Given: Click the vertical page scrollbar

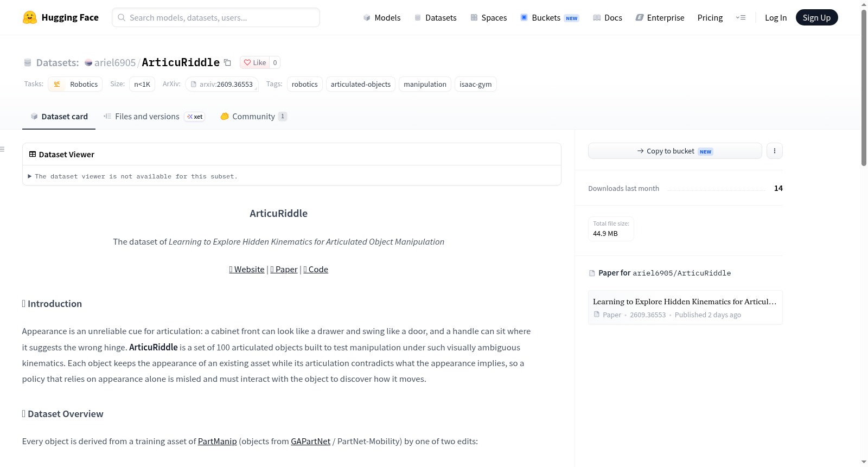Looking at the screenshot, I should [864, 87].
